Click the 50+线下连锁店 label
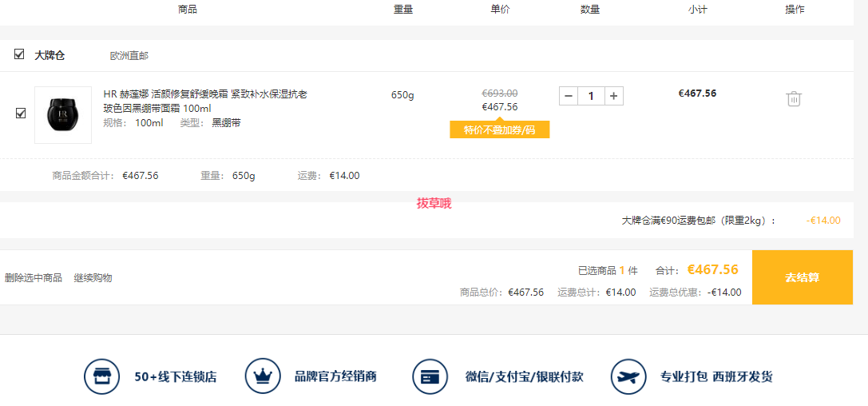 tap(176, 377)
